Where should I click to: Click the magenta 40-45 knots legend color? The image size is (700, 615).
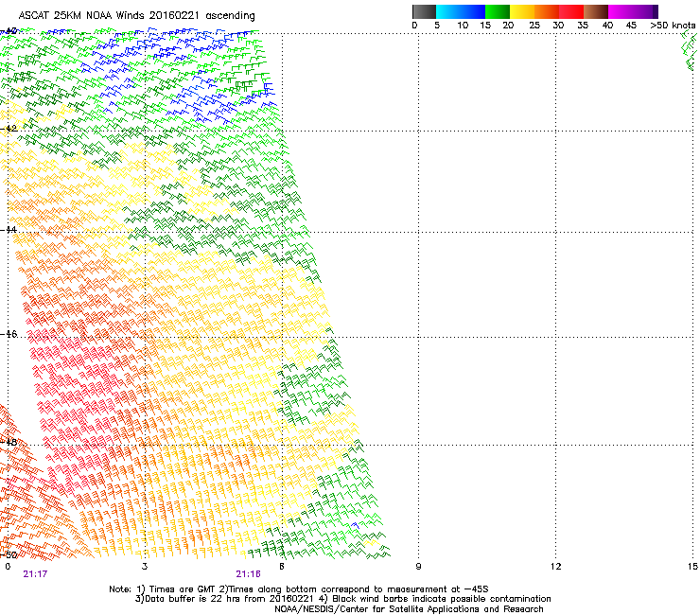621,11
